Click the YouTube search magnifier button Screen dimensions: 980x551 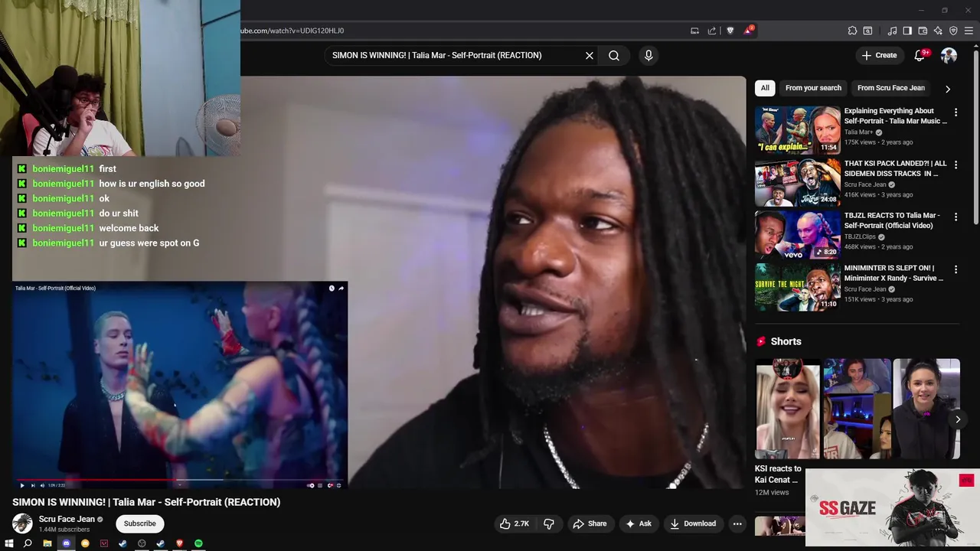click(614, 55)
